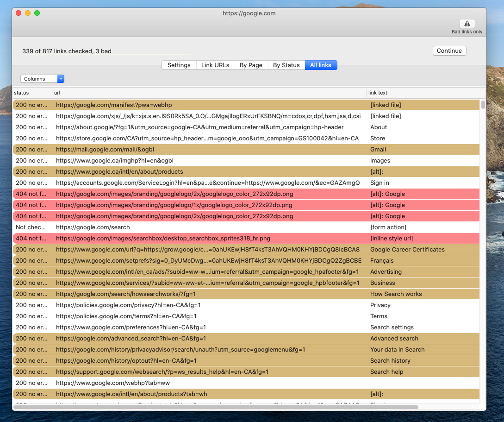Select the "Search history" link text
The image size is (504, 422).
tap(390, 360)
